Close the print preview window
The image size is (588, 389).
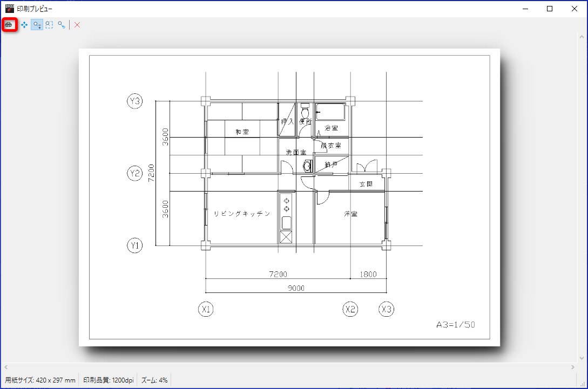pyautogui.click(x=574, y=9)
